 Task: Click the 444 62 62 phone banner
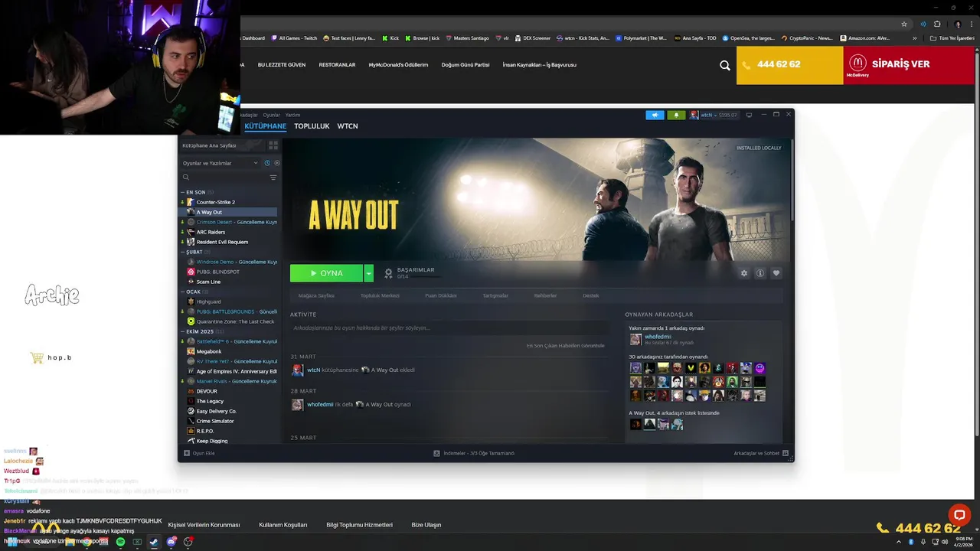tap(789, 65)
